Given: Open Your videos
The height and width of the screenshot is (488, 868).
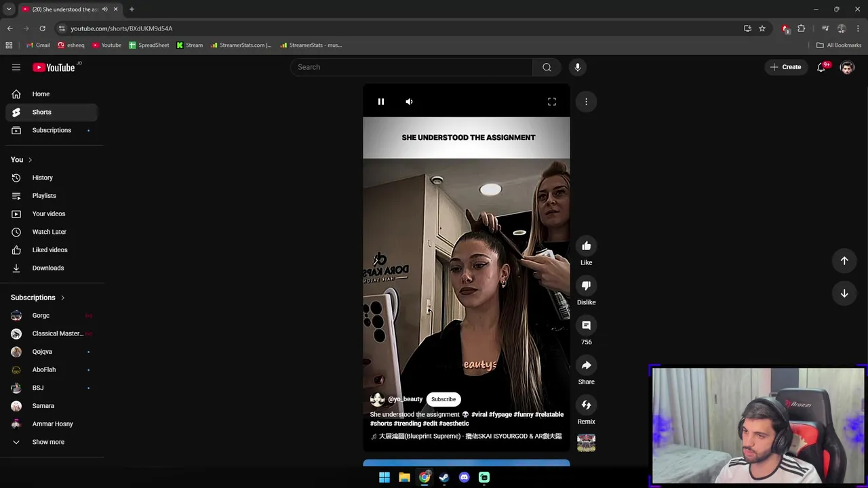Looking at the screenshot, I should 52,213.
